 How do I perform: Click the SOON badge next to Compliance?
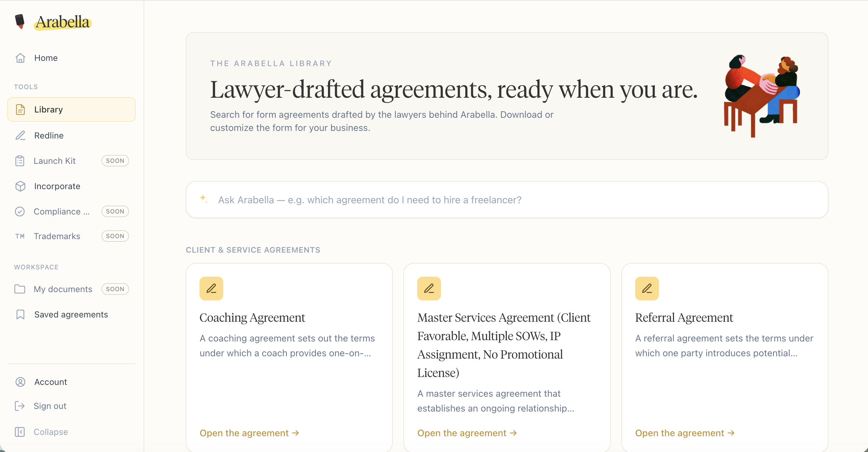click(115, 211)
